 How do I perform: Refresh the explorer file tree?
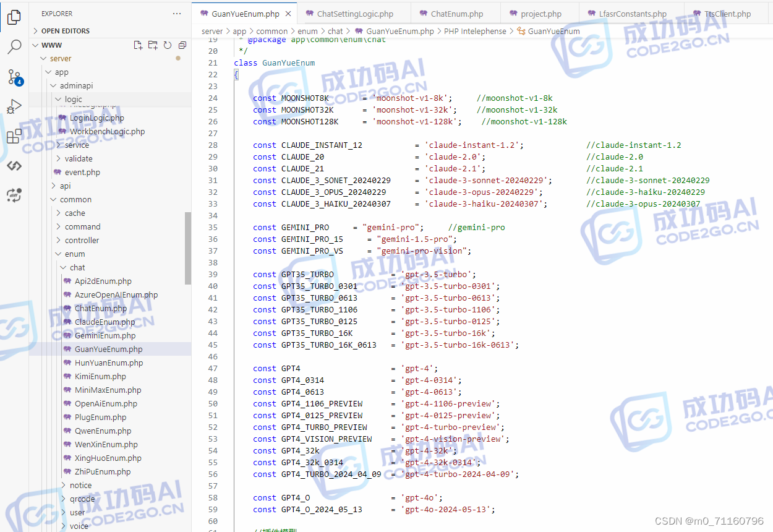pyautogui.click(x=168, y=45)
